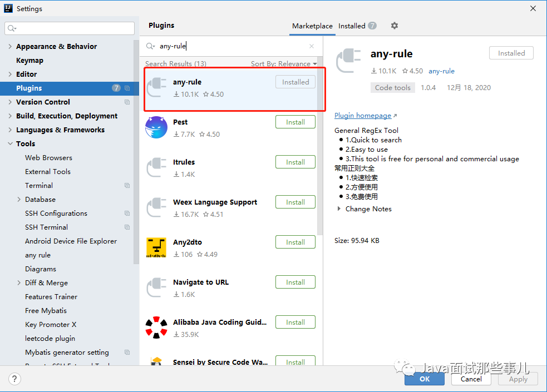This screenshot has width=547, height=392.
Task: Open the Sort By: Relevance dropdown
Action: [x=284, y=63]
